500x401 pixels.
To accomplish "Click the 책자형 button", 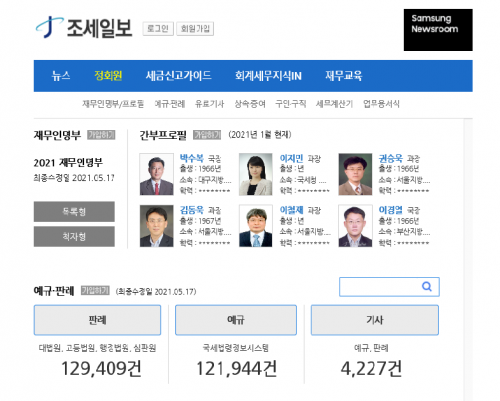I will click(74, 237).
